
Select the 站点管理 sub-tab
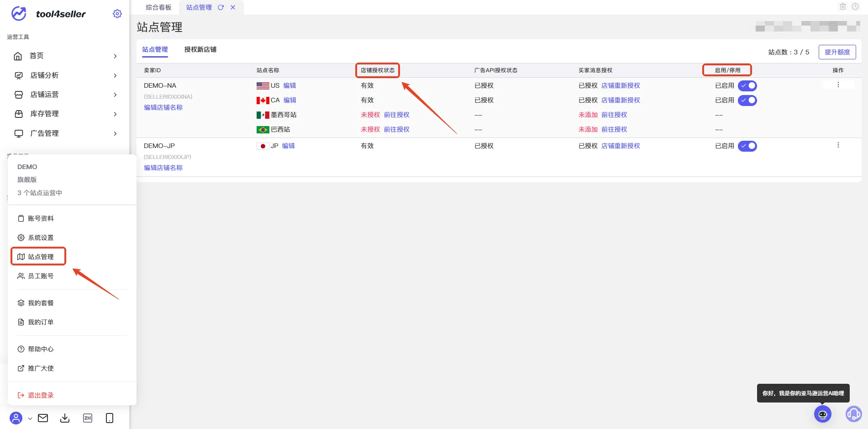tap(155, 49)
